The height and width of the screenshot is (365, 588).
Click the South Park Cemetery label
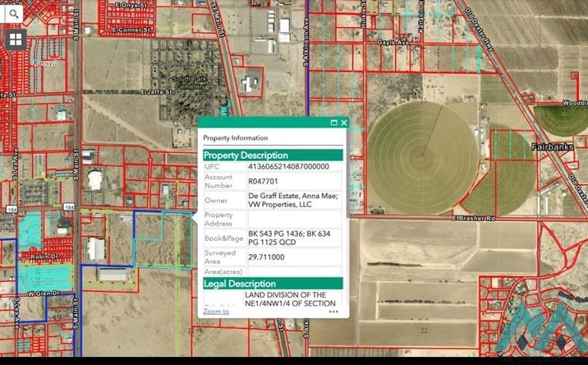point(190,82)
